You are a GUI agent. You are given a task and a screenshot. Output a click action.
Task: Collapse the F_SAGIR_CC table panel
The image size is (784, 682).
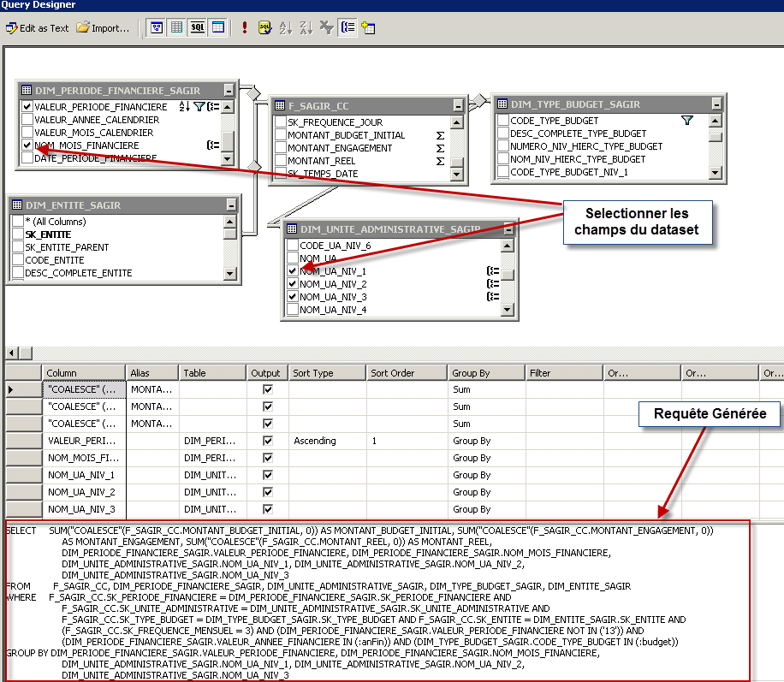459,106
